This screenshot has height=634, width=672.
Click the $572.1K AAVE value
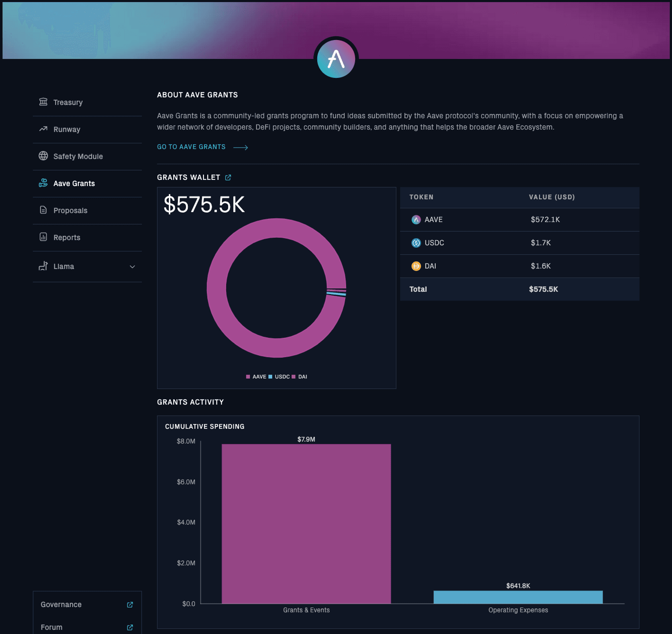pyautogui.click(x=545, y=220)
